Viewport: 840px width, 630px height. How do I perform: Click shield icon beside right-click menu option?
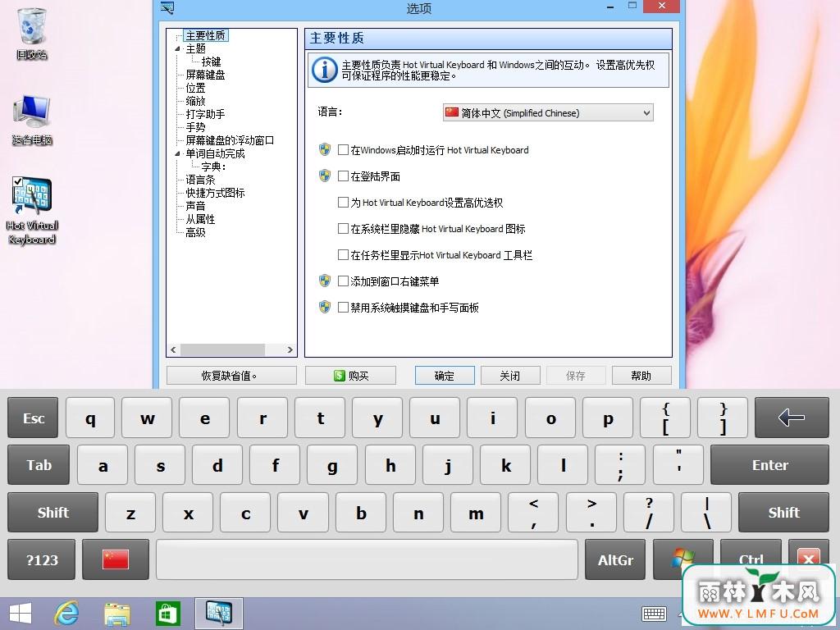pos(325,281)
